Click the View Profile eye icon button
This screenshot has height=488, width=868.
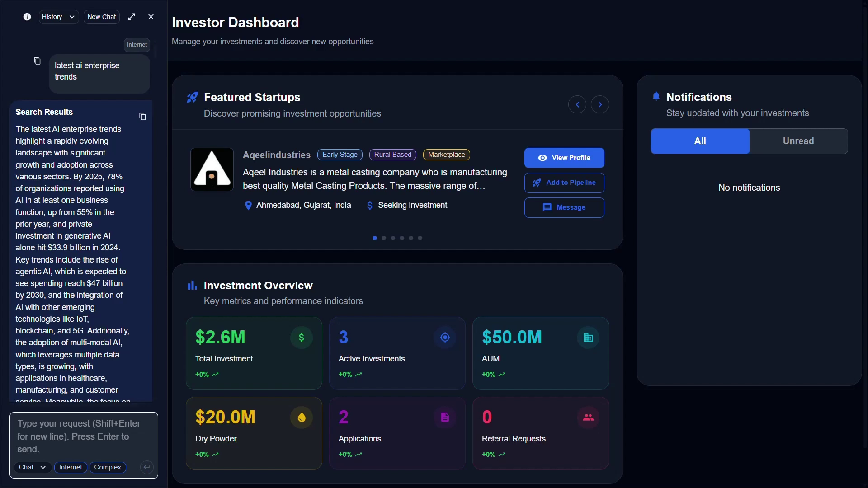coord(542,158)
